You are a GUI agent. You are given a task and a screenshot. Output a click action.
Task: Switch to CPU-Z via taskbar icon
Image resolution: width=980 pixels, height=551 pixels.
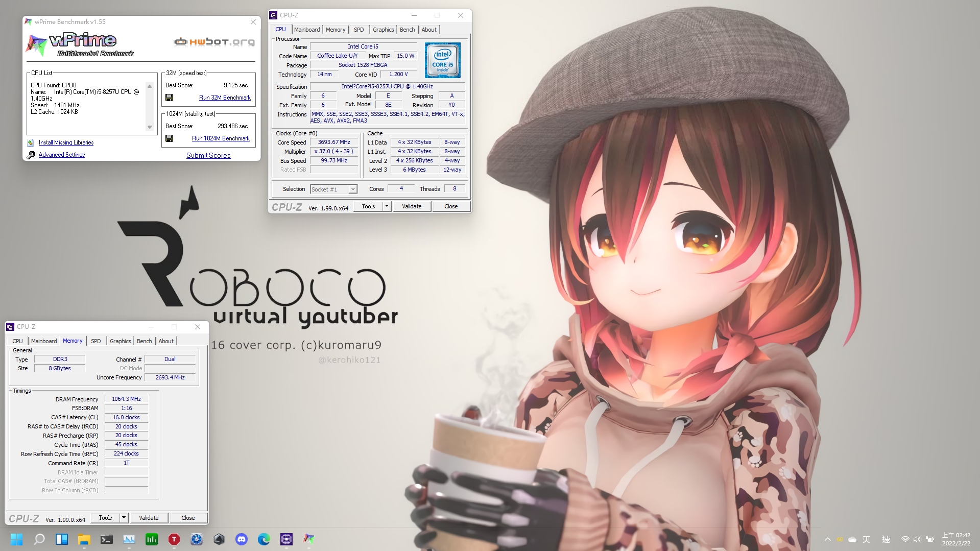click(x=286, y=539)
